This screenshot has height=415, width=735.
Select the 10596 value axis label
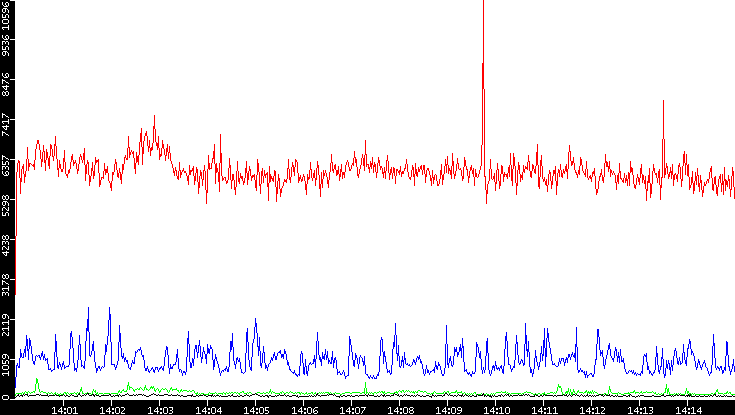click(6, 14)
